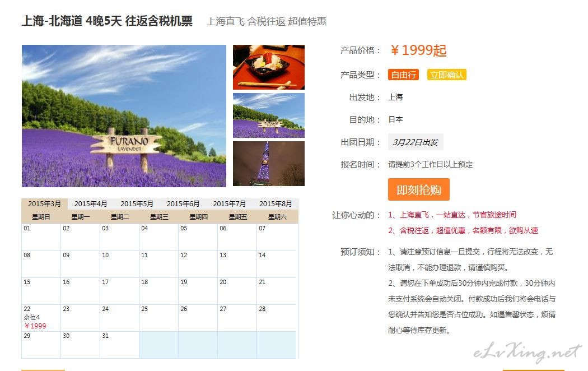588x371 pixels.
Task: Click the 立即确认 yellow tag
Action: point(446,75)
